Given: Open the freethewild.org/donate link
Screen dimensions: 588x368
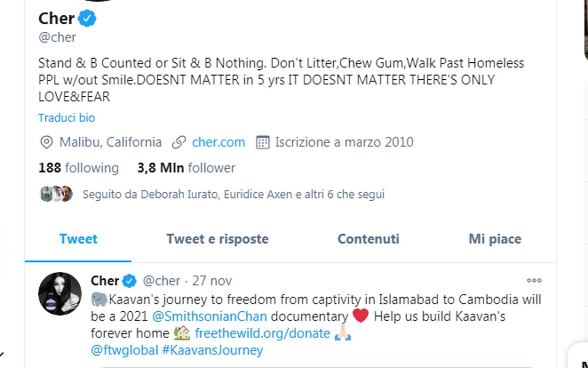Looking at the screenshot, I should 262,334.
